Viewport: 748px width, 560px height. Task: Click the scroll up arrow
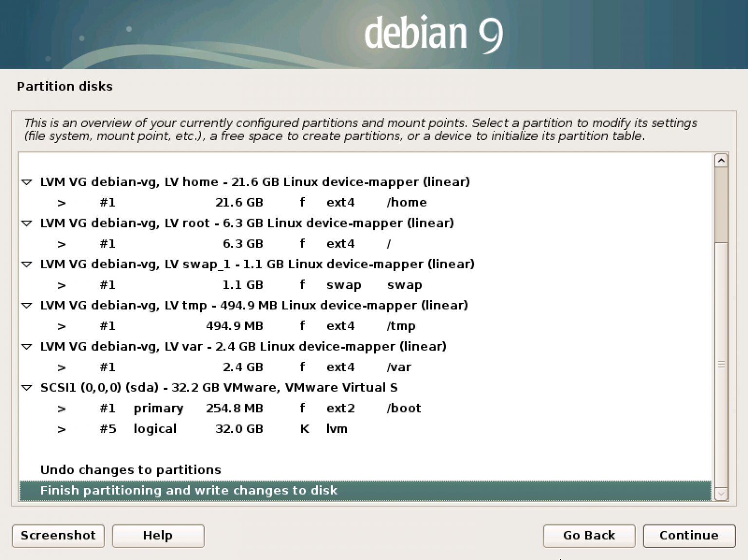pos(721,160)
